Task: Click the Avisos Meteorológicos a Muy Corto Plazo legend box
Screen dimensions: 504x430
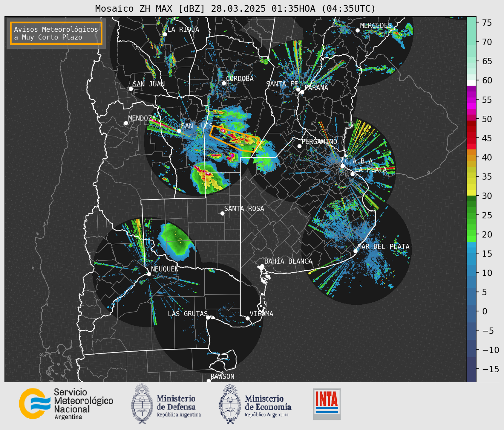Action: point(56,33)
